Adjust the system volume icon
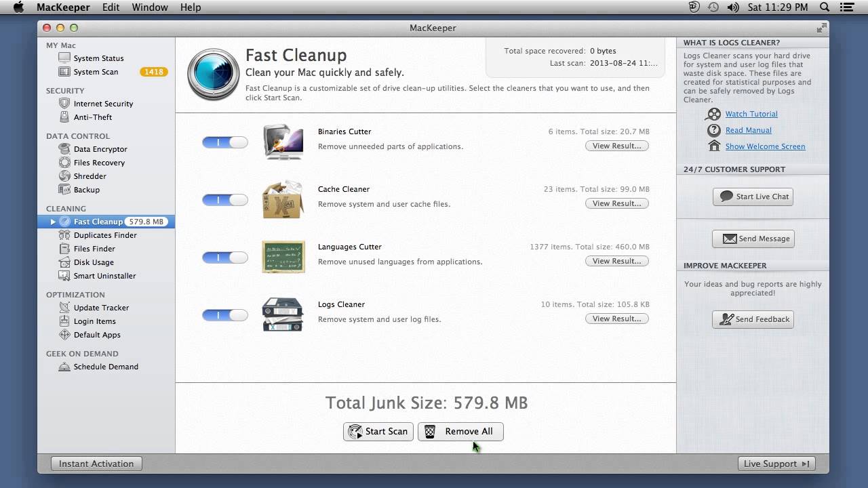Screen dimensions: 868x488 (732, 7)
